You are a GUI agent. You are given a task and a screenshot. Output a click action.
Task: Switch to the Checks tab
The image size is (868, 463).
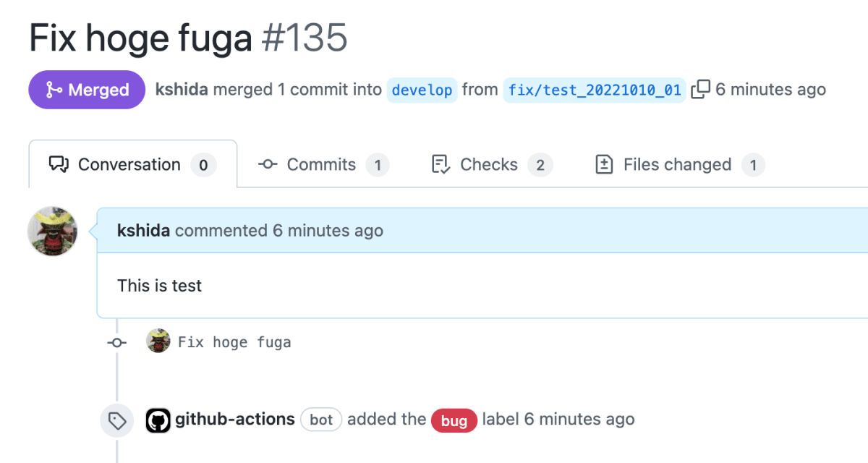[491, 164]
